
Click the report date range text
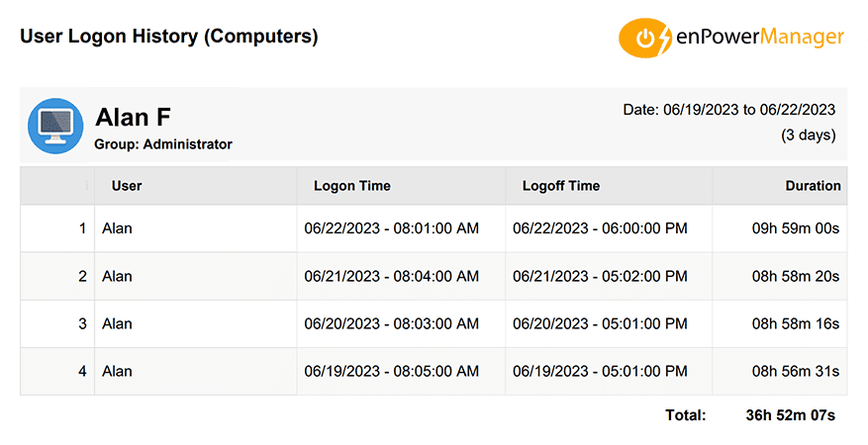point(728,110)
